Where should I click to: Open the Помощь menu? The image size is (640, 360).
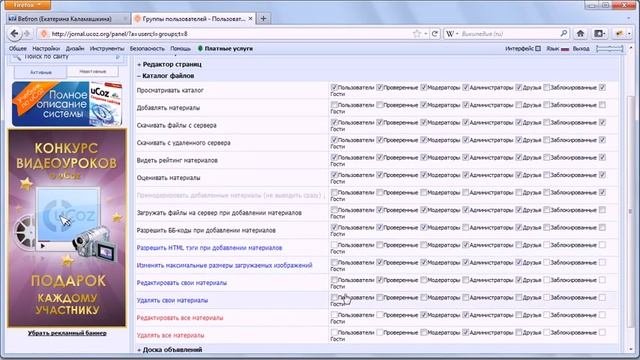pos(180,48)
